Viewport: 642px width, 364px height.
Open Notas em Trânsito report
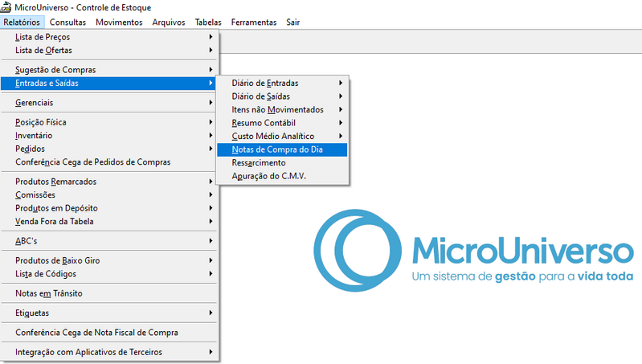coord(108,293)
